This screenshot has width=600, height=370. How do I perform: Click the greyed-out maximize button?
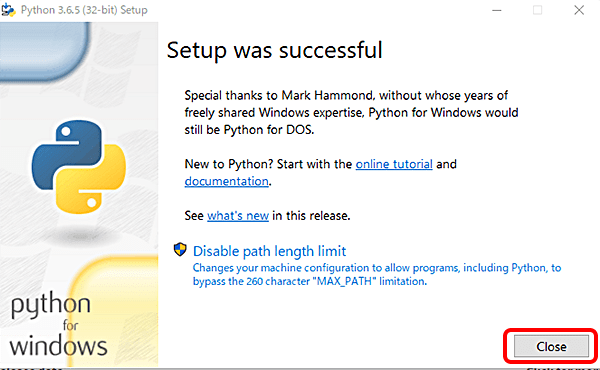[x=537, y=10]
